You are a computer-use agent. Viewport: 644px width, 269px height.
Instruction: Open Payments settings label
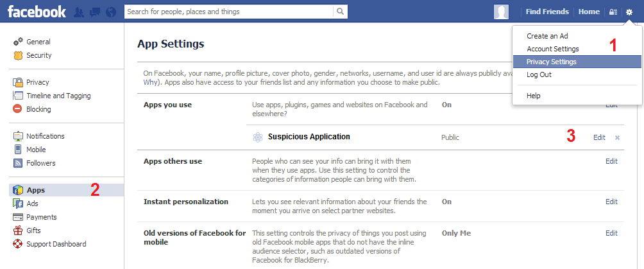point(42,217)
